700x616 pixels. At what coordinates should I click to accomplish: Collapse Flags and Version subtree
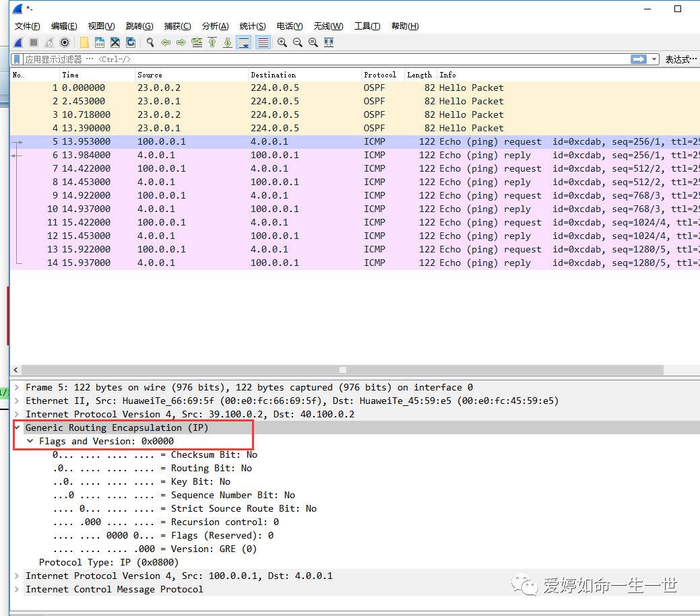point(30,441)
